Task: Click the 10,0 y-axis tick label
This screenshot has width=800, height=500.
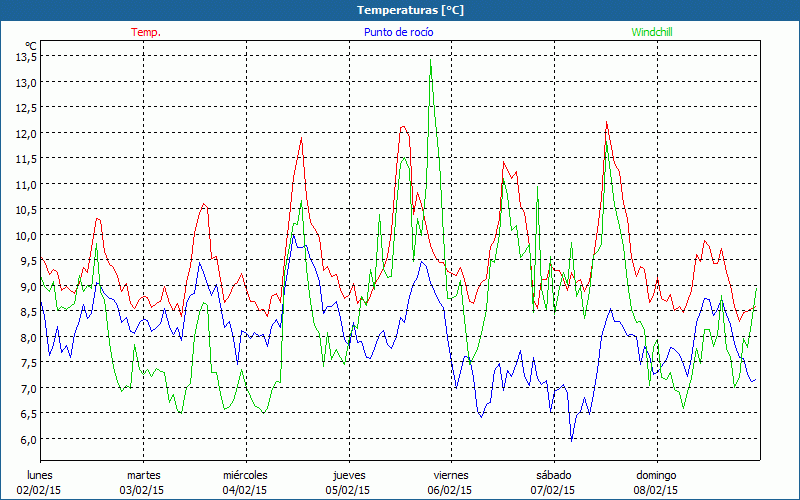Action: (26, 235)
